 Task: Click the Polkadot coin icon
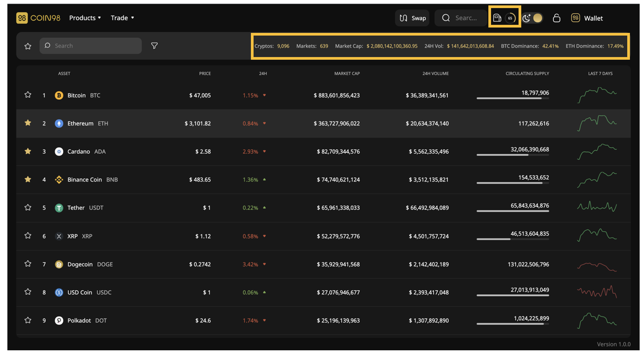[59, 321]
